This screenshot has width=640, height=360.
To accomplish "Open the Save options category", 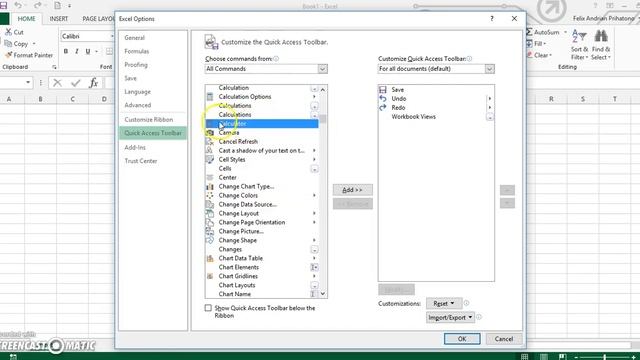I will (131, 78).
